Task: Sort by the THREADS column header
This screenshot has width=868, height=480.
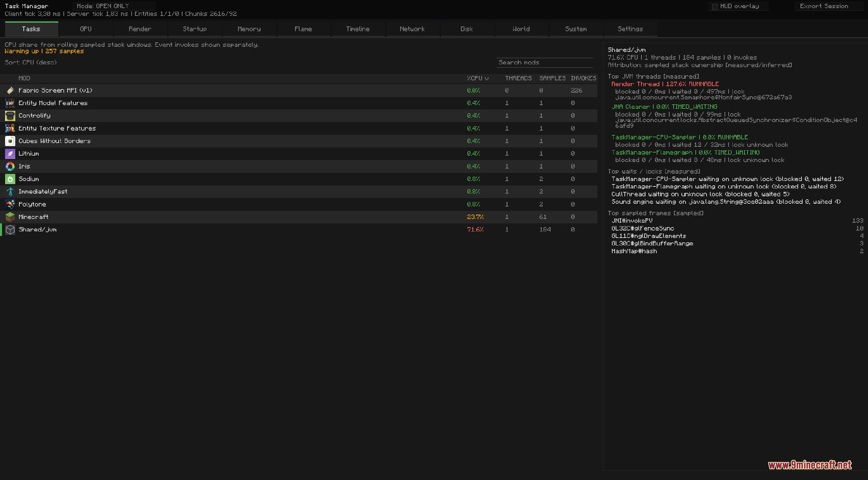Action: (x=518, y=78)
